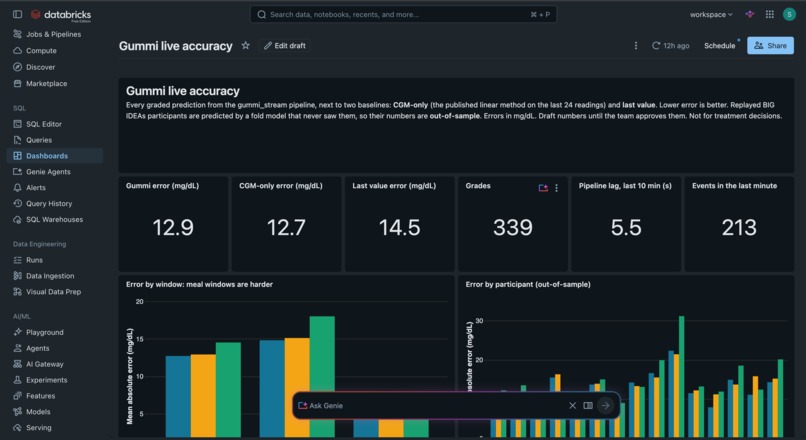
Task: Open Genie side panel icon in Ask bar
Action: 588,406
